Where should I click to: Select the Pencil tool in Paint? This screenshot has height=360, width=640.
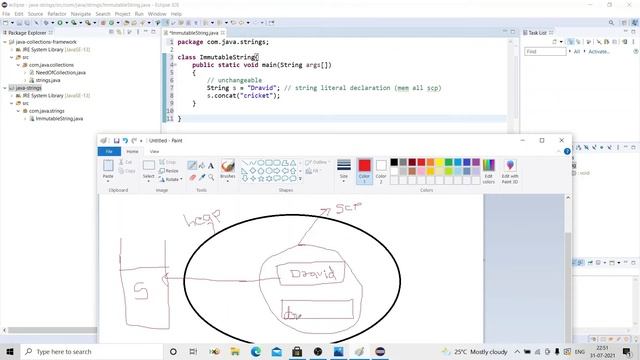pos(192,165)
